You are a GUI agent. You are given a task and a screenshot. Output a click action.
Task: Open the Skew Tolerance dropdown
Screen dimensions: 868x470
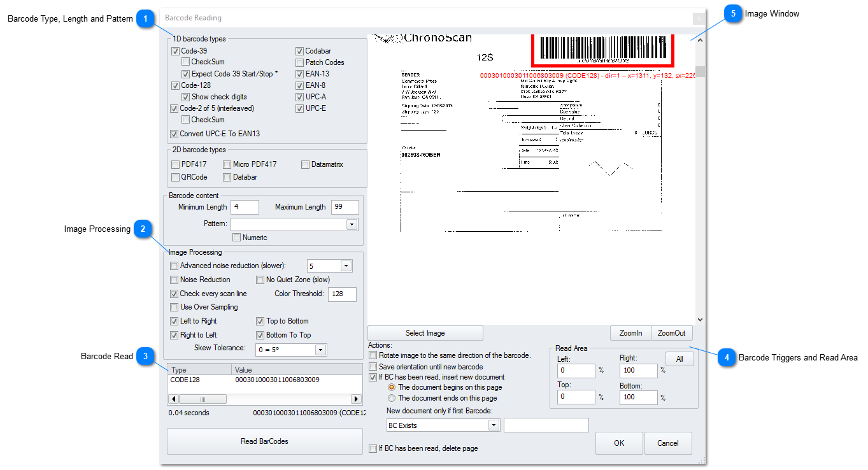[x=320, y=349]
